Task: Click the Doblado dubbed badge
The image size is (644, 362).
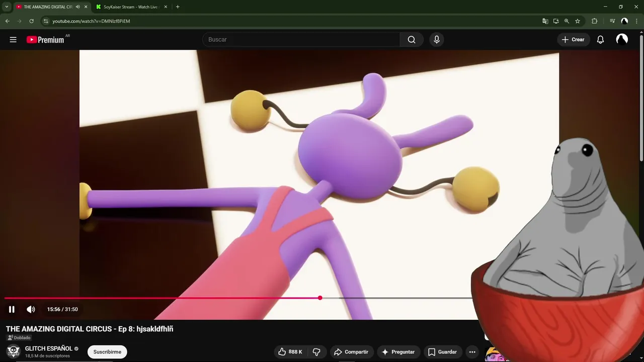Action: click(x=19, y=338)
